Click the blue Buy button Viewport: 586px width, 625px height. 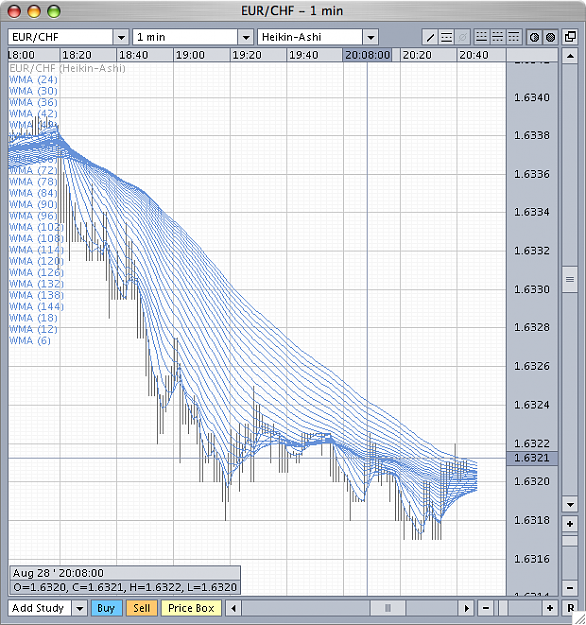point(106,608)
